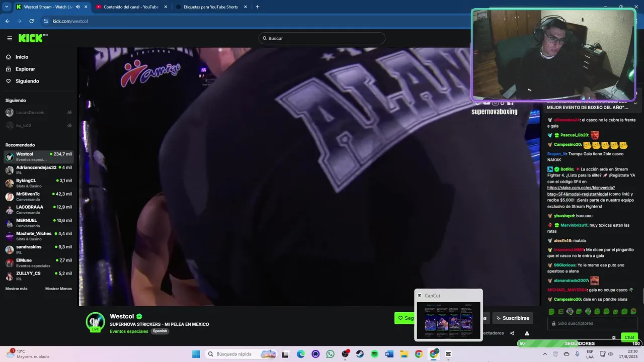The image size is (644, 362).
Task: Open the tab search dropdown
Action: (x=7, y=7)
